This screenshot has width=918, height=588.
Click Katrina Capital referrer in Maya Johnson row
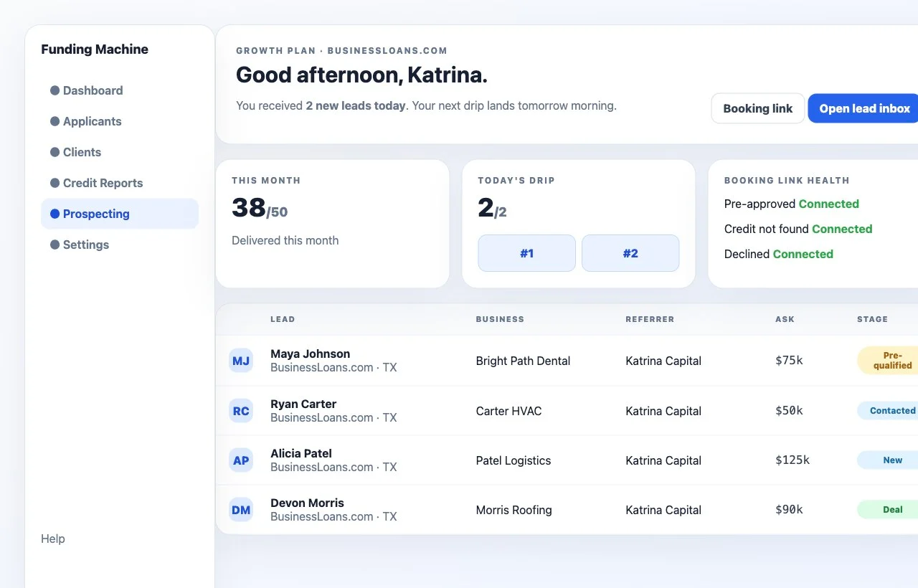pos(663,361)
